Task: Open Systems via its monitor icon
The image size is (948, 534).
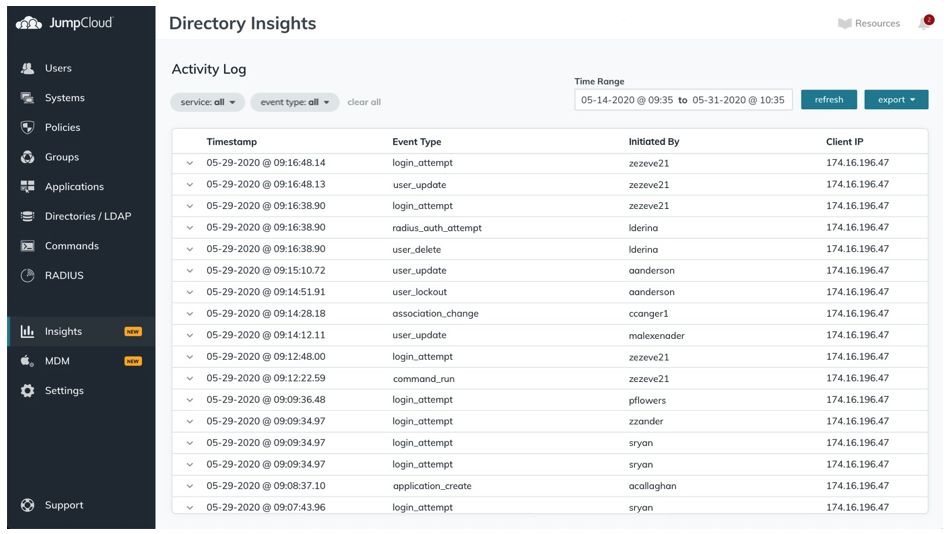Action: 28,98
